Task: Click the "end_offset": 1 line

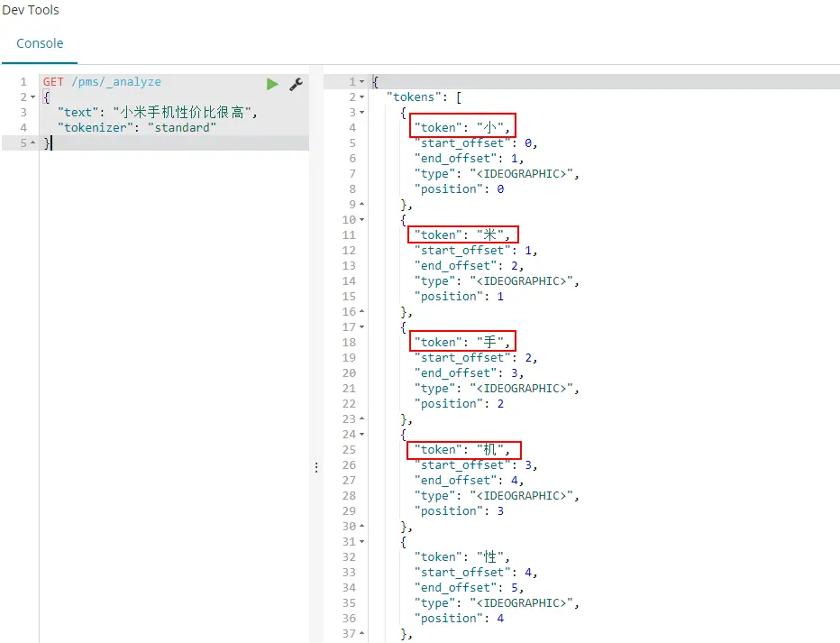Action: (469, 159)
